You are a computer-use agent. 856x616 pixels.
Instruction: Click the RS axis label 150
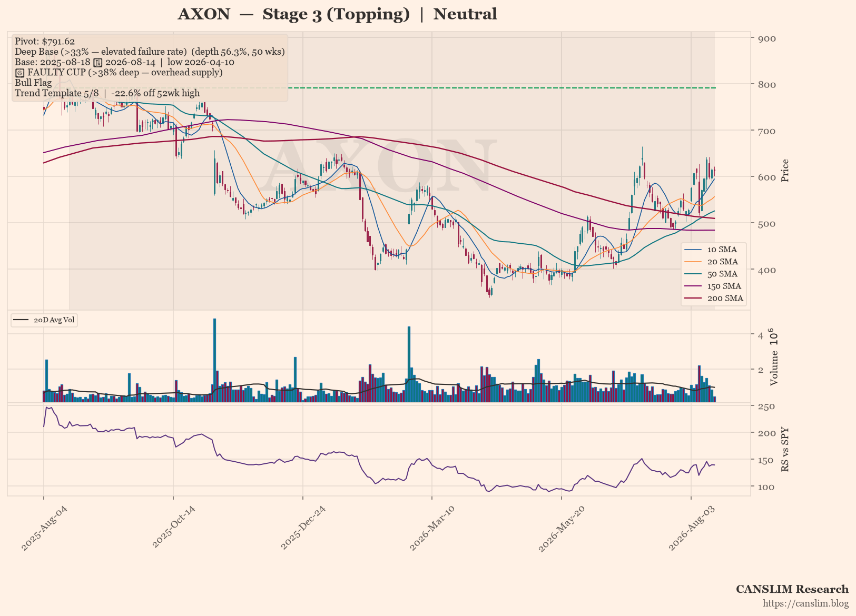click(x=766, y=461)
